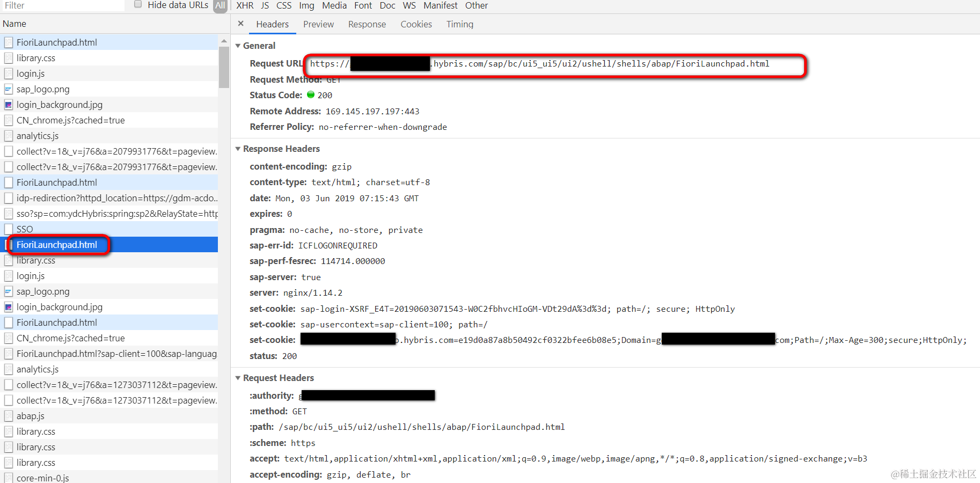Select the abap.js request
This screenshot has width=980, height=483.
click(x=109, y=416)
